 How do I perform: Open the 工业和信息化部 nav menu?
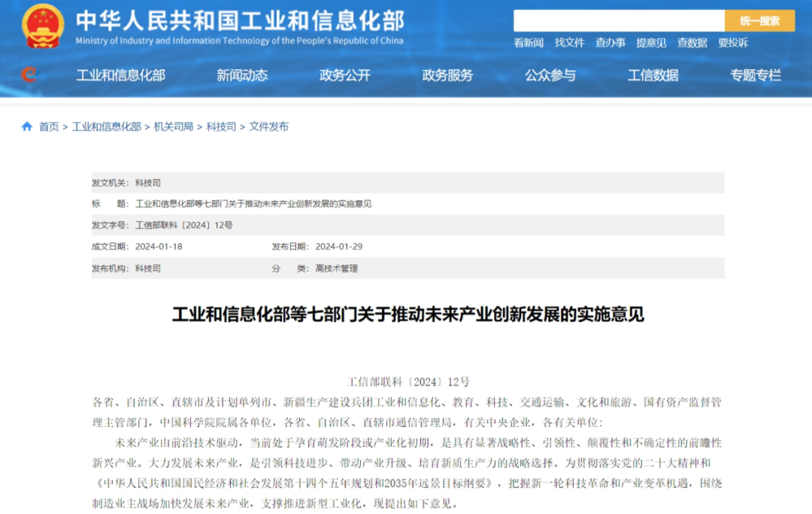coord(120,76)
